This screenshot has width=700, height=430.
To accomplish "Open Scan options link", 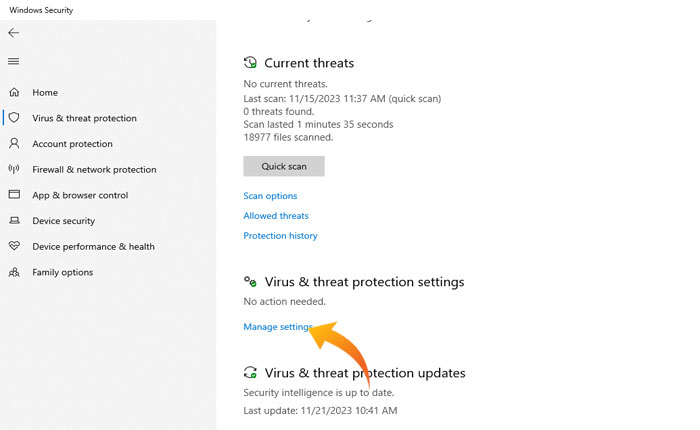I will tap(270, 196).
